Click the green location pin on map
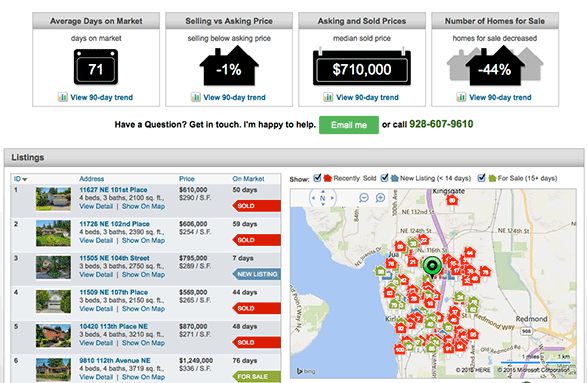Image resolution: width=587 pixels, height=383 pixels. click(432, 267)
